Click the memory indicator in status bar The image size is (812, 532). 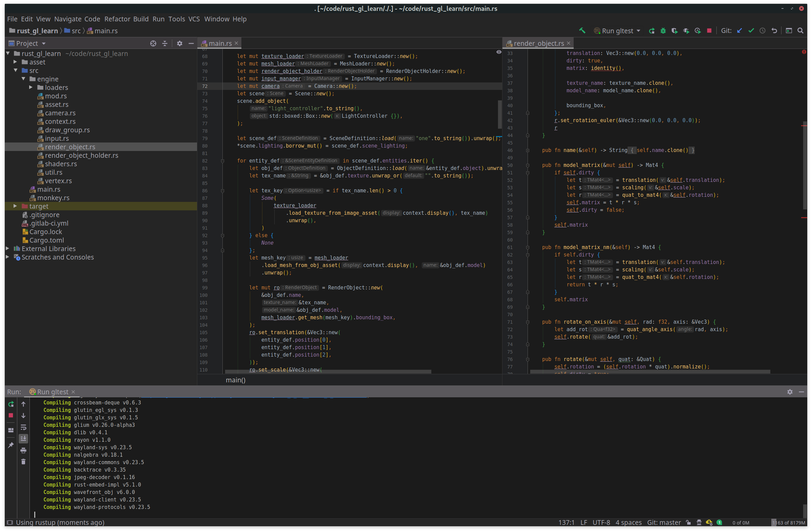tap(789, 522)
